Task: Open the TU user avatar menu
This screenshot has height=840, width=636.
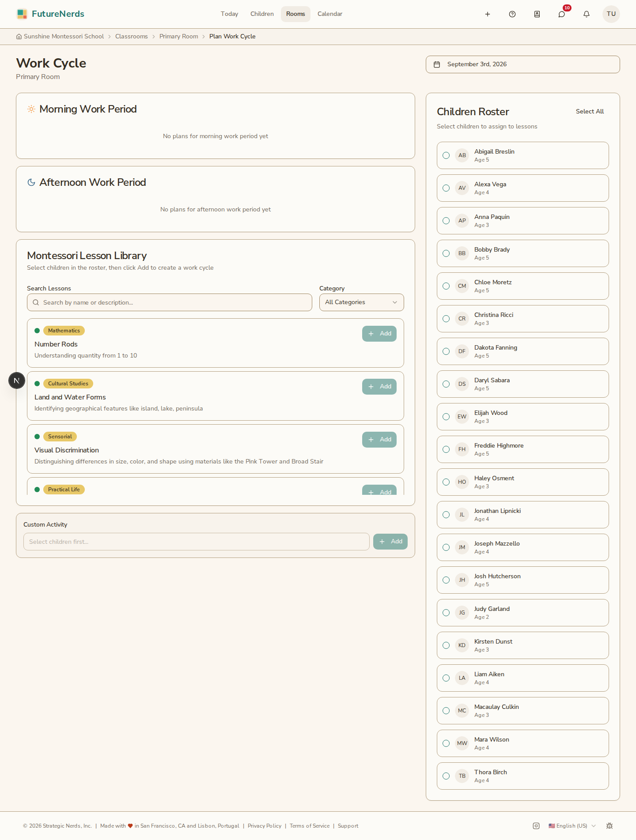Action: pos(611,14)
